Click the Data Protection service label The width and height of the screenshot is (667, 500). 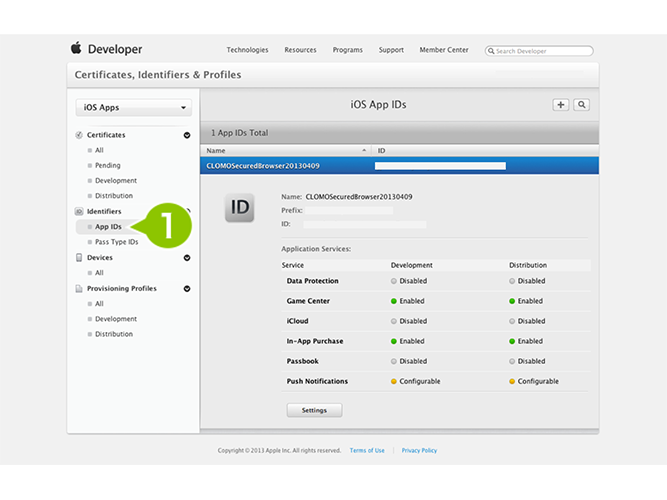click(x=313, y=281)
